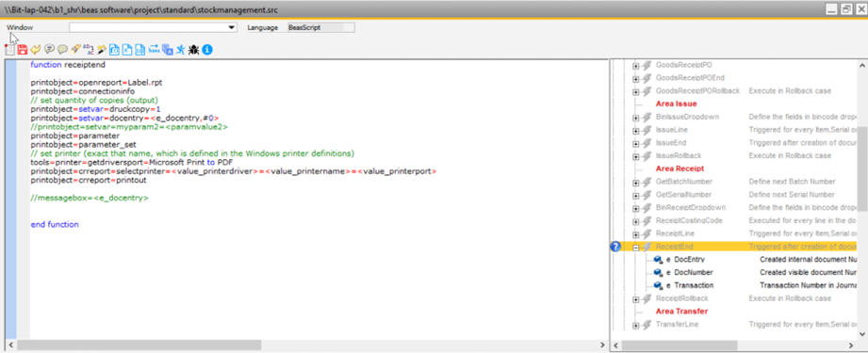
Task: Click the SQL file icon
Action: (140, 50)
